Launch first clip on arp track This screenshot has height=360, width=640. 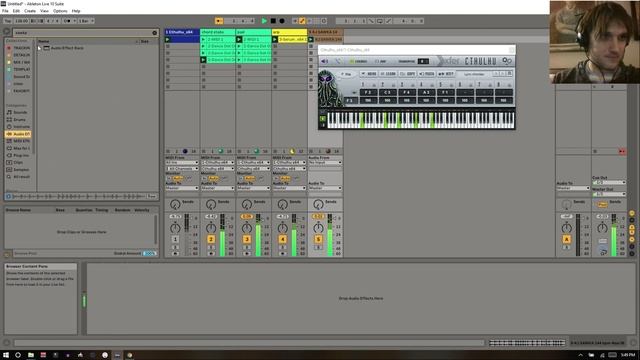(x=275, y=39)
